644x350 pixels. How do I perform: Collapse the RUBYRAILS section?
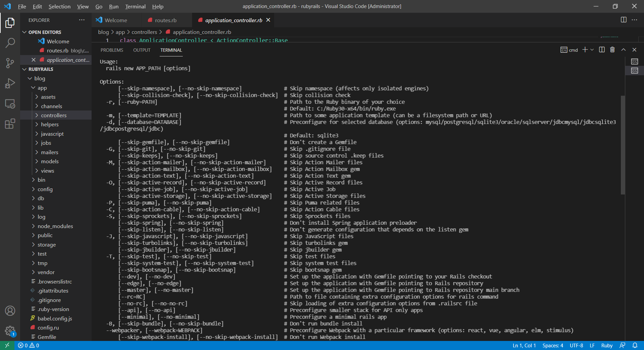56,69
